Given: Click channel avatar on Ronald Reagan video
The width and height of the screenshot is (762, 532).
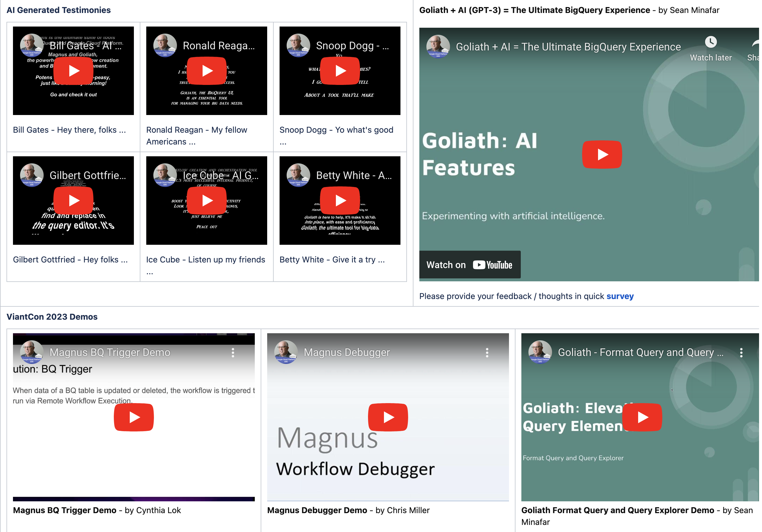Looking at the screenshot, I should point(165,45).
